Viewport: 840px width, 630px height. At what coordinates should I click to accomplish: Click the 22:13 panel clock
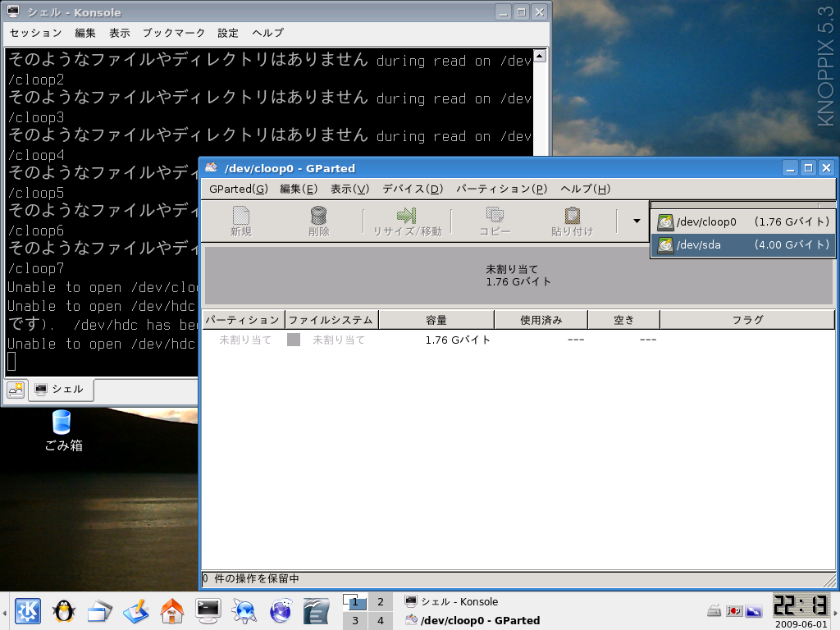point(801,605)
